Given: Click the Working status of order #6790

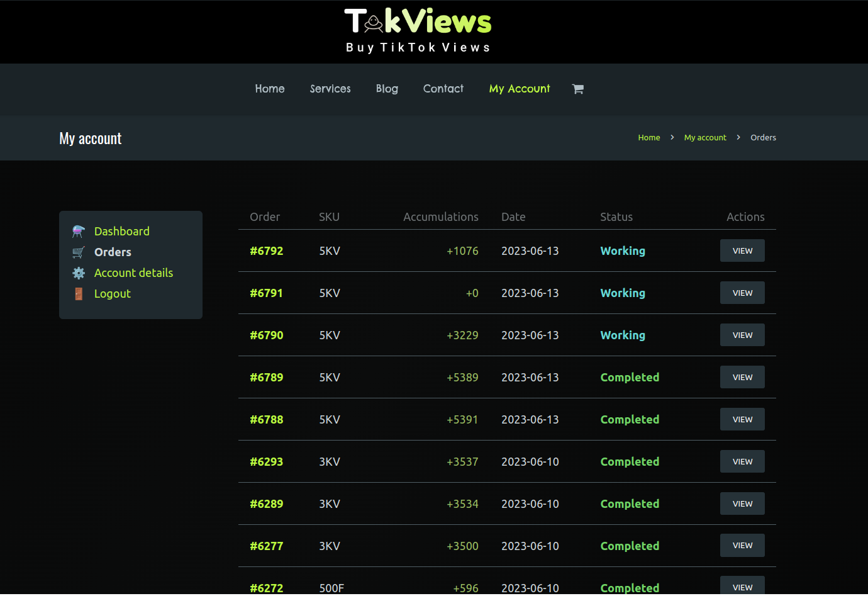Looking at the screenshot, I should click(623, 335).
